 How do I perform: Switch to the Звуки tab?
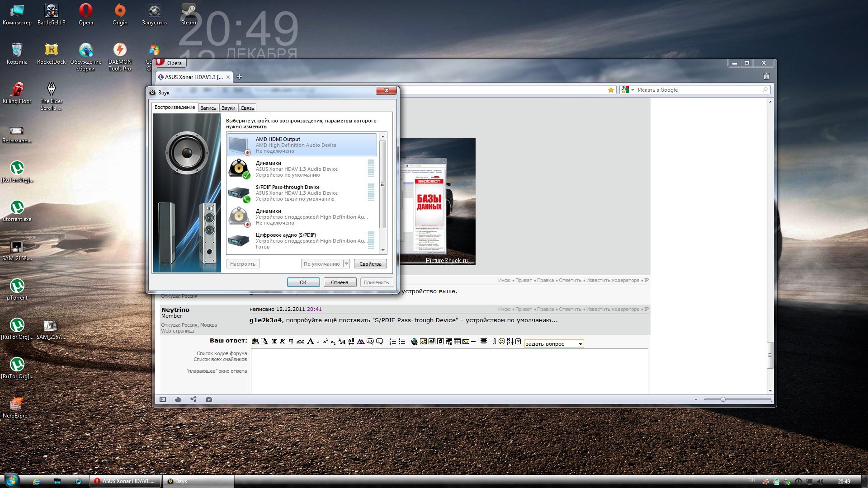(x=228, y=108)
